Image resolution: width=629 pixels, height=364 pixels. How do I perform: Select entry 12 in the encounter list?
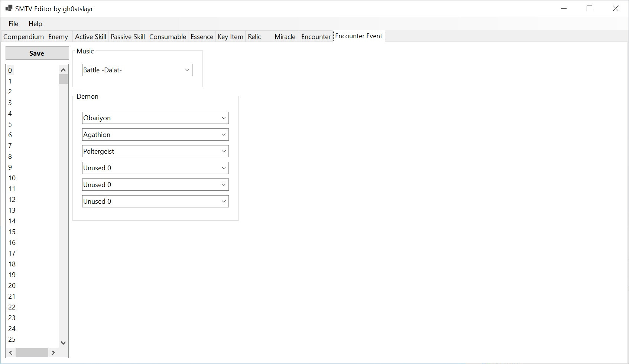tap(12, 200)
